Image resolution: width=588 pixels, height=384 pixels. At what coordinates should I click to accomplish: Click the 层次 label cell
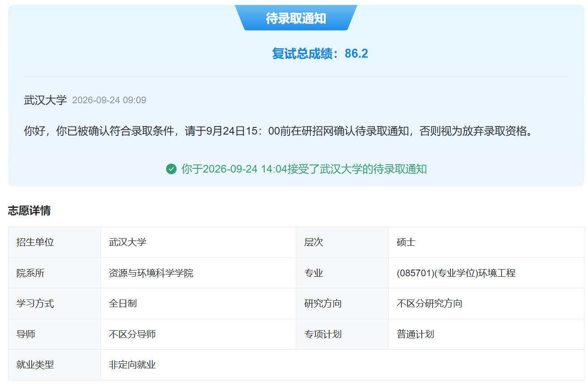click(342, 242)
